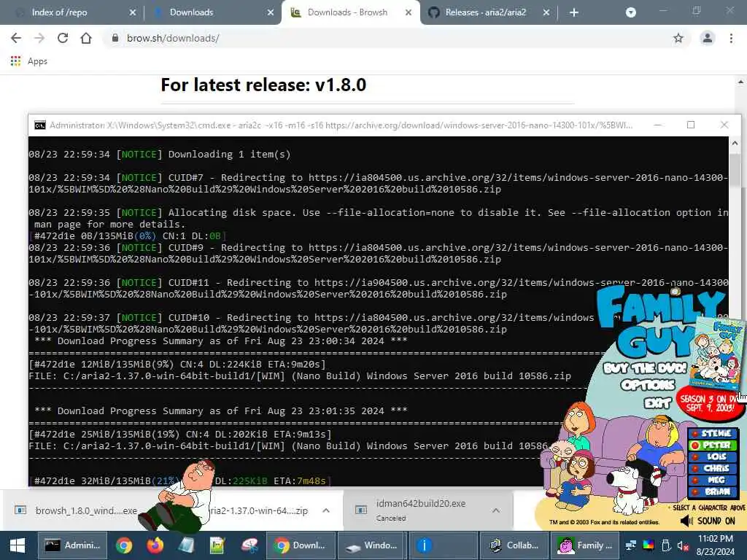Select MEG in Family Guy character list

tap(713, 480)
